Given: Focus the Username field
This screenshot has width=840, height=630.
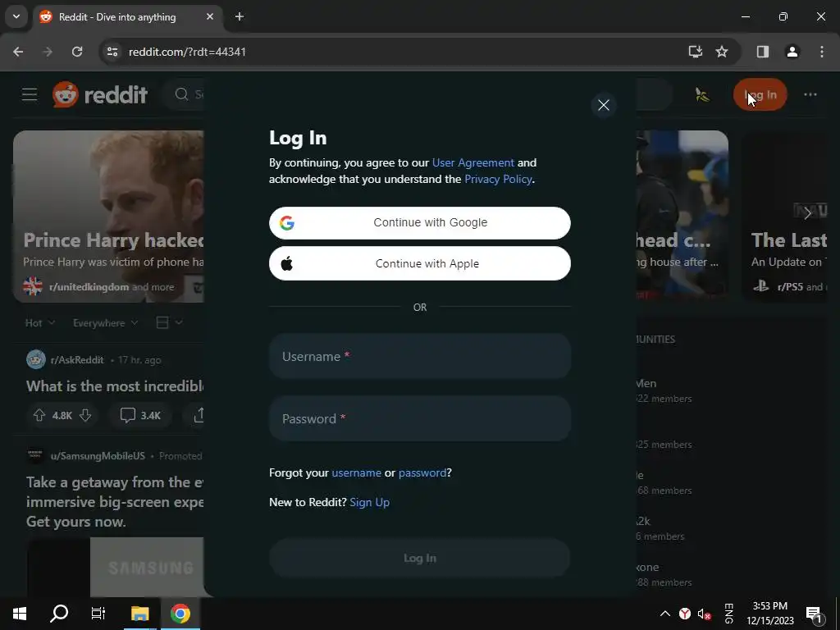Looking at the screenshot, I should coord(419,356).
